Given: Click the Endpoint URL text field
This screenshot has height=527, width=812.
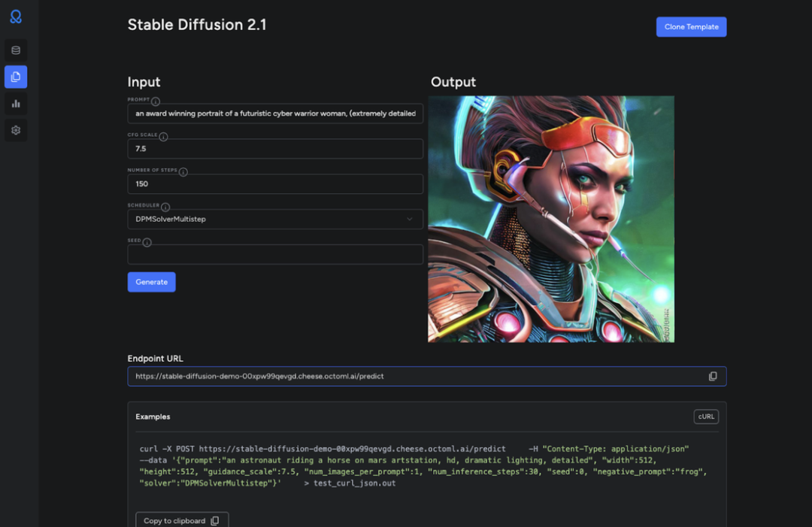Looking at the screenshot, I should [x=427, y=377].
